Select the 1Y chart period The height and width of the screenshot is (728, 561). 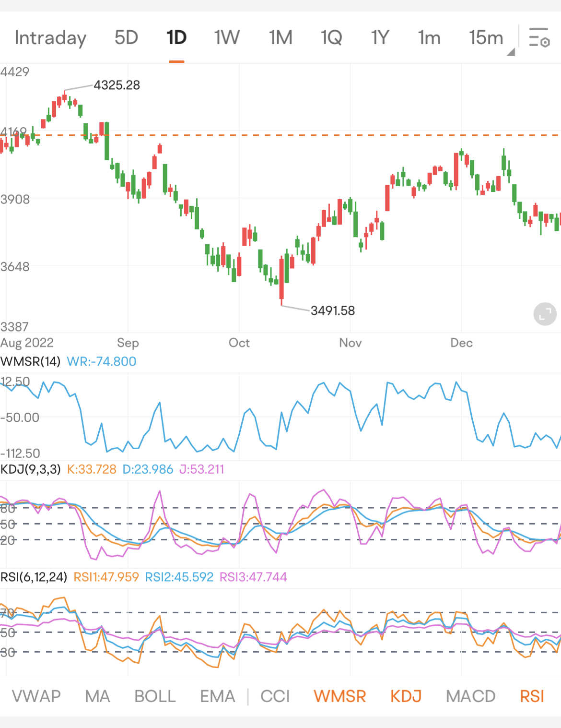tap(380, 37)
